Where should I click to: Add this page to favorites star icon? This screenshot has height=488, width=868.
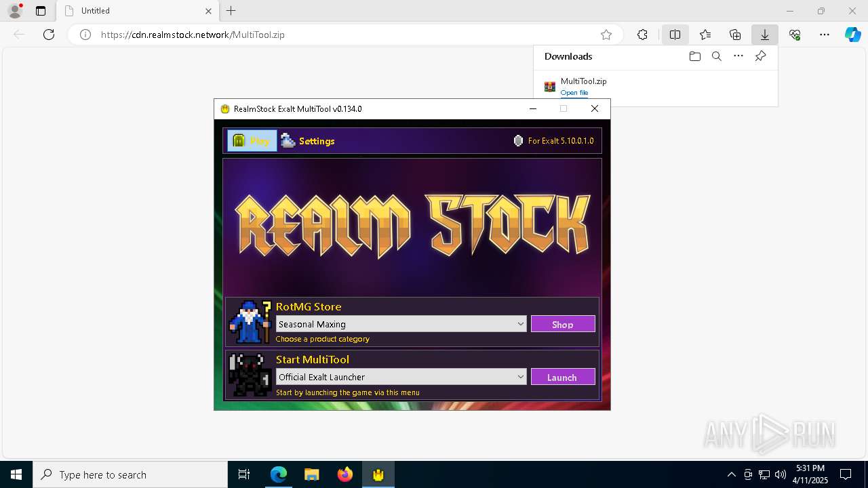(x=606, y=35)
